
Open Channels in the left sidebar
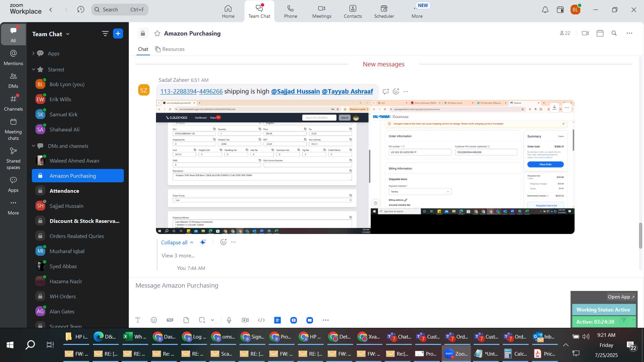click(x=13, y=103)
